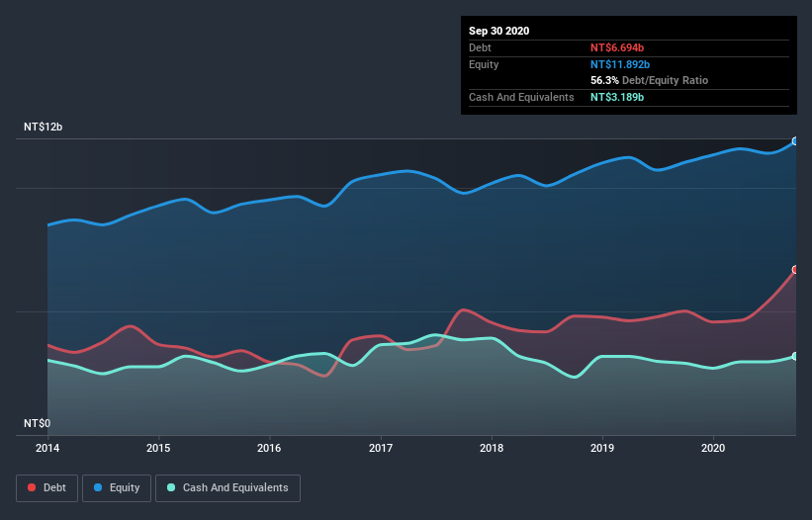Viewport: 812px width, 520px height.
Task: Toggle the Debt series legend button
Action: 47,488
